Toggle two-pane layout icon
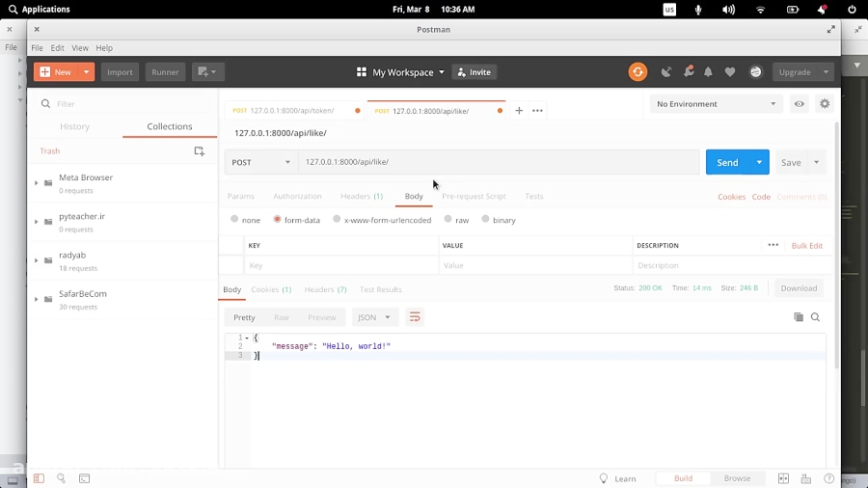 (x=783, y=478)
